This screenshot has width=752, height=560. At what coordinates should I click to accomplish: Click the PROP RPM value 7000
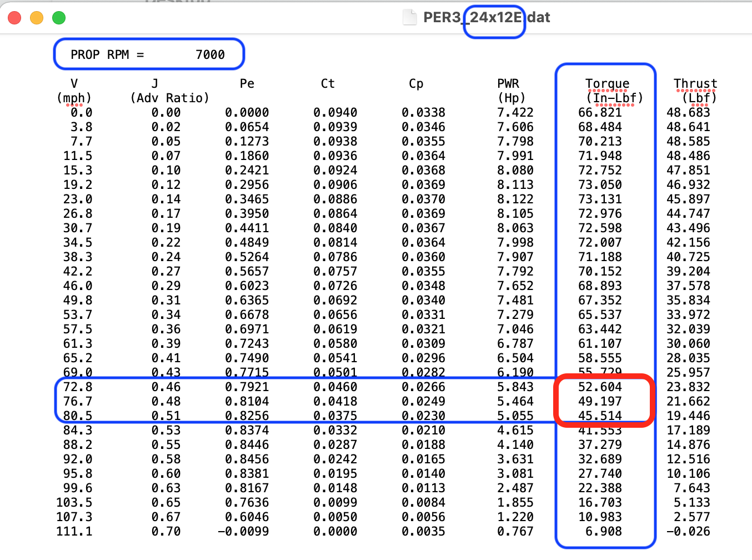(x=210, y=54)
